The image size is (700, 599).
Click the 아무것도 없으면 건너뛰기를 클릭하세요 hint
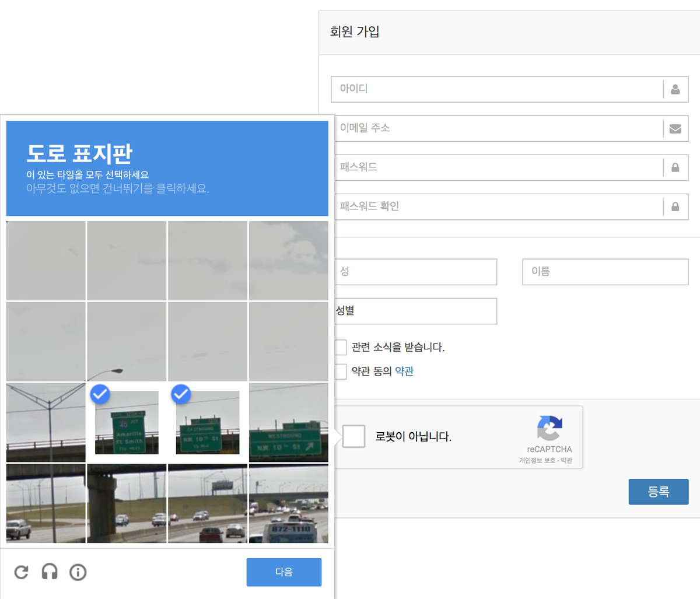118,188
